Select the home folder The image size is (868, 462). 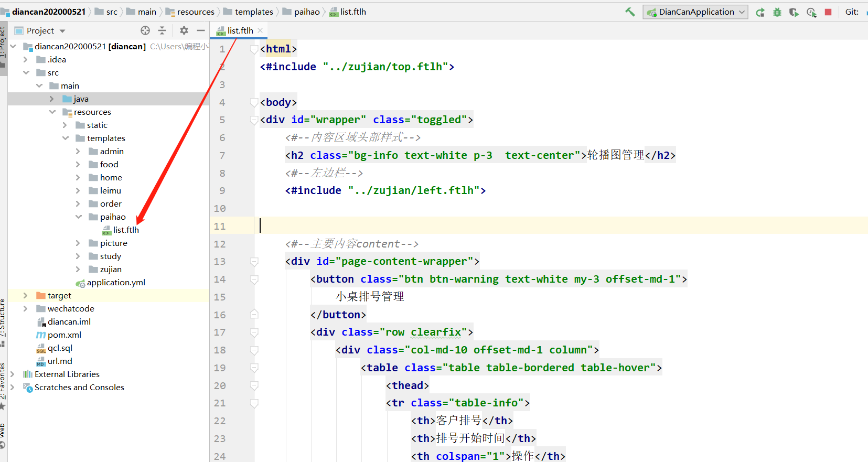point(111,177)
